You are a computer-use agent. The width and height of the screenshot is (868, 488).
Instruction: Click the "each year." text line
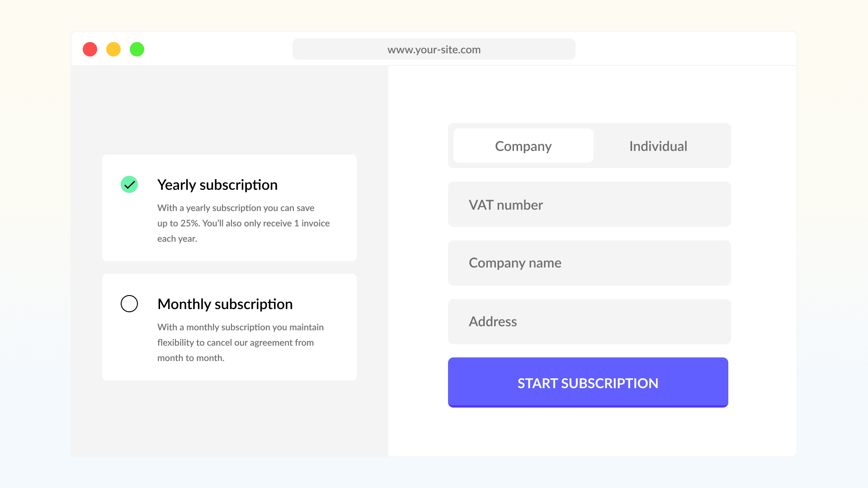click(177, 239)
